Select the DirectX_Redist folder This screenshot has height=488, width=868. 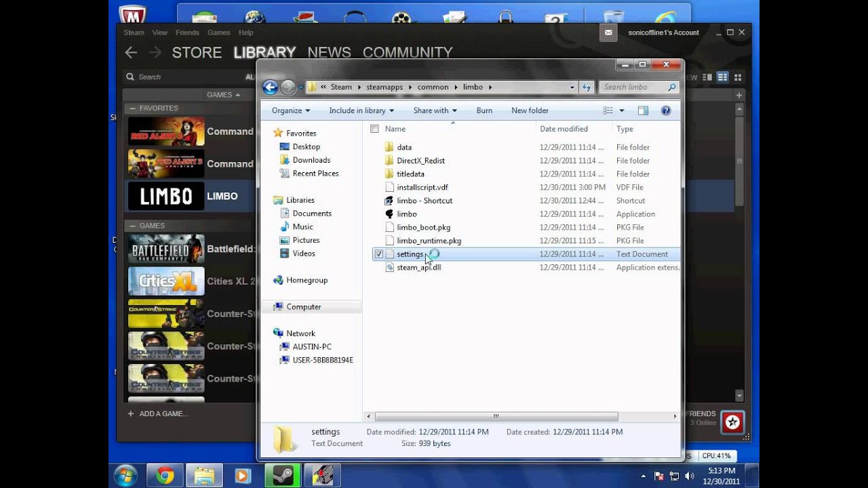[420, 161]
